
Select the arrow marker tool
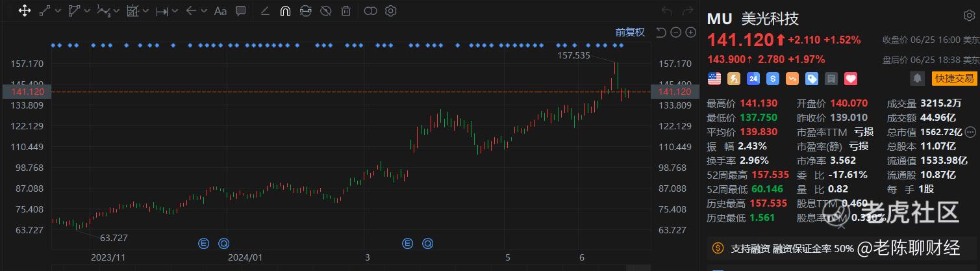pos(191,10)
